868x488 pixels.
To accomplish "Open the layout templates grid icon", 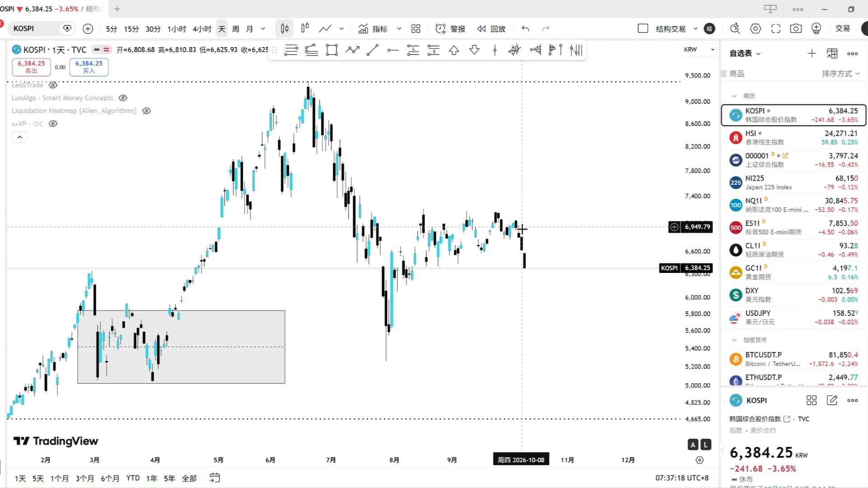I will 416,29.
